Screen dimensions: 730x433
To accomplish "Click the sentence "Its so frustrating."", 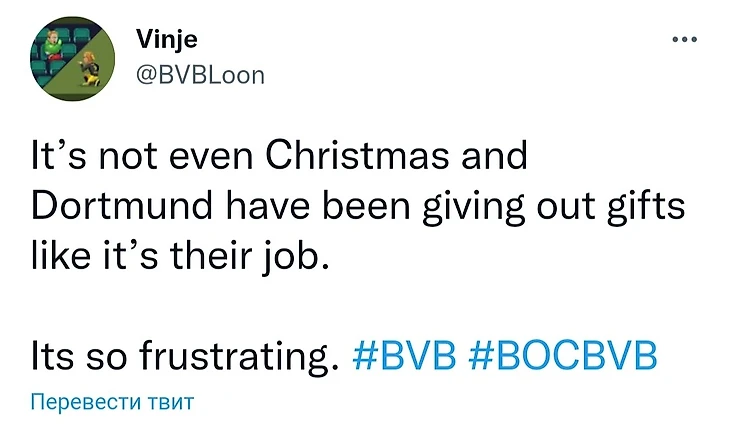I will point(187,356).
